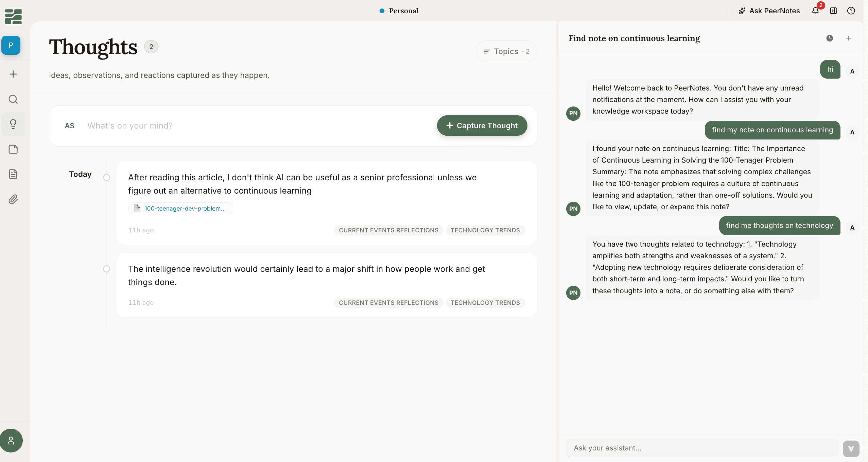Click the PN avatar beside welcome message
The image size is (868, 462).
tap(573, 113)
